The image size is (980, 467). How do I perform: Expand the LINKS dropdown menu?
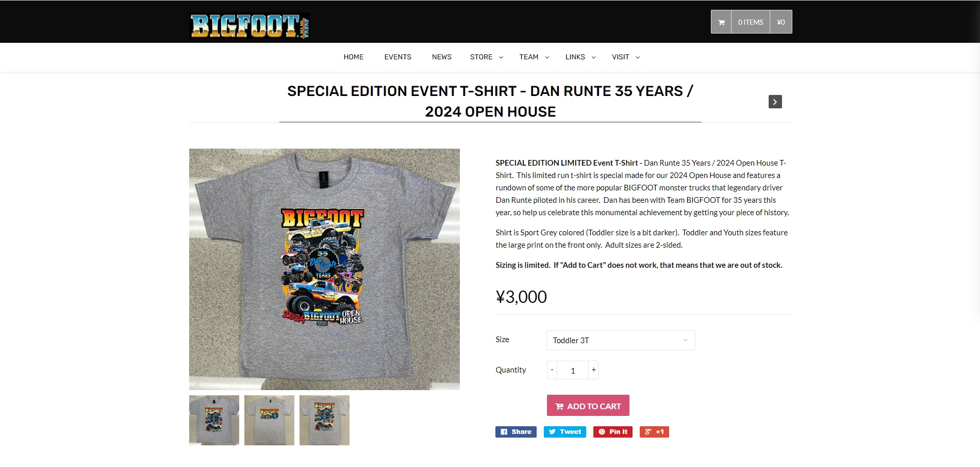pyautogui.click(x=580, y=57)
